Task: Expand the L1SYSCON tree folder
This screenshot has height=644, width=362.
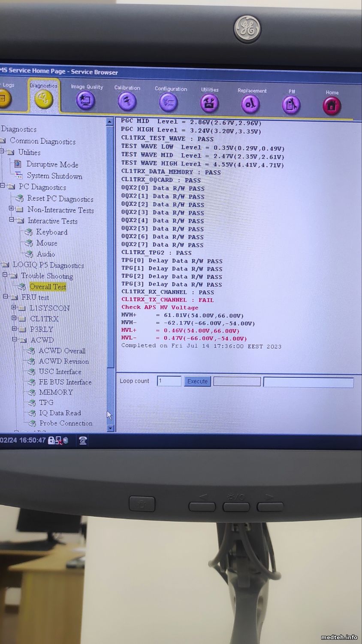Action: click(x=14, y=307)
